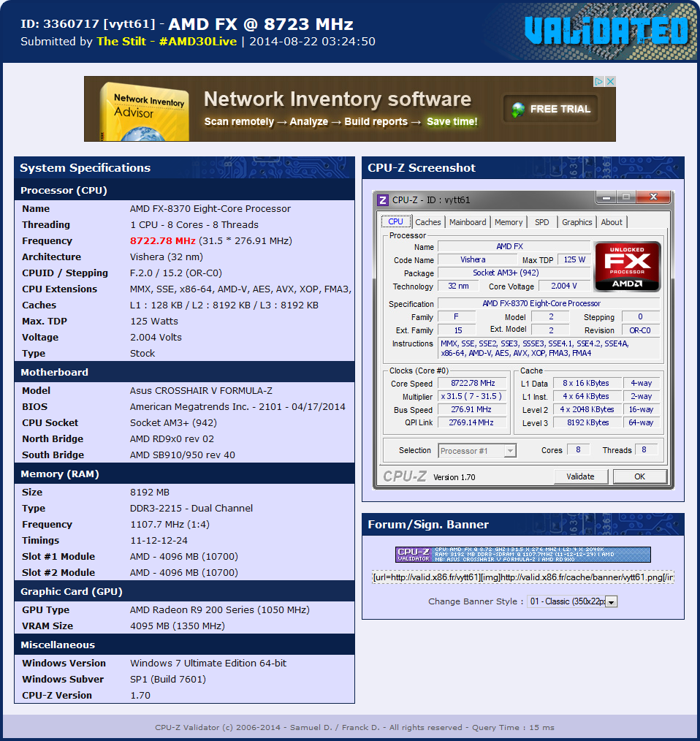Click the Technology 32 nm field
700x741 pixels.
[458, 286]
